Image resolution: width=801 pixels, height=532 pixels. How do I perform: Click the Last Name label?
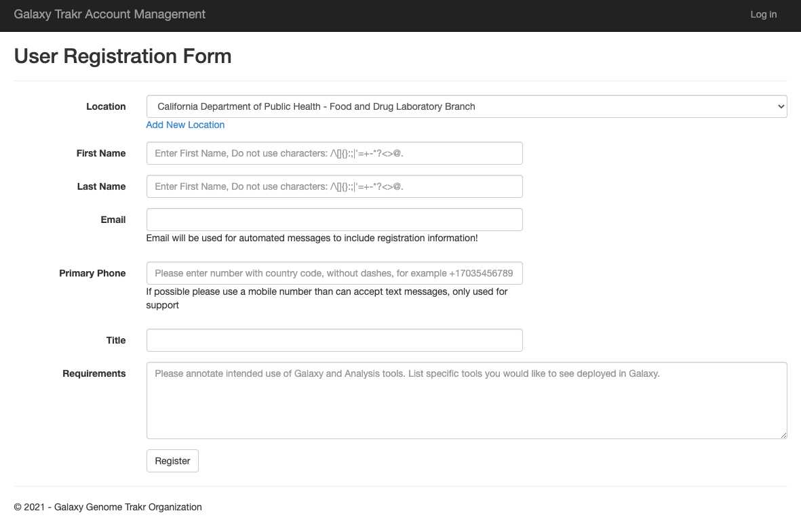click(x=101, y=186)
